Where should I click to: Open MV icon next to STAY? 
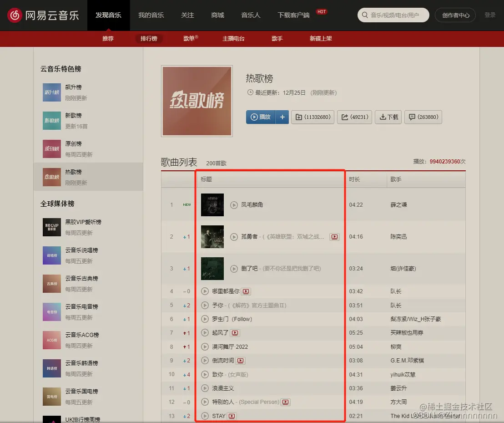[232, 416]
